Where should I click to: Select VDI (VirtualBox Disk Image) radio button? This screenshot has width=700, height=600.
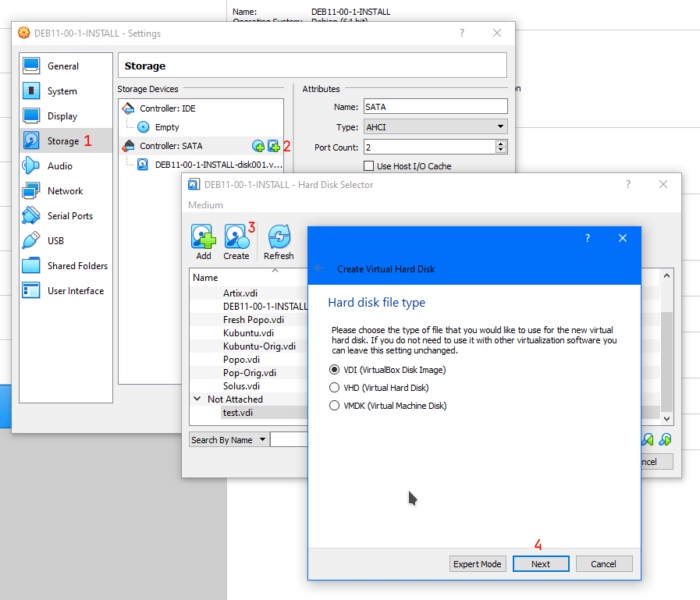pyautogui.click(x=334, y=370)
